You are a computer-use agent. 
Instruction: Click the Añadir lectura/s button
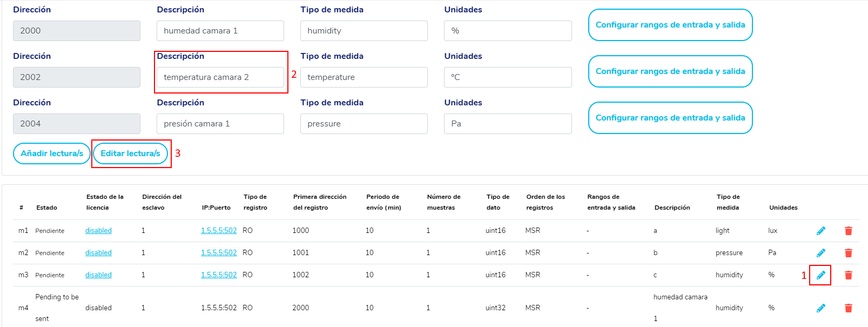coord(52,154)
